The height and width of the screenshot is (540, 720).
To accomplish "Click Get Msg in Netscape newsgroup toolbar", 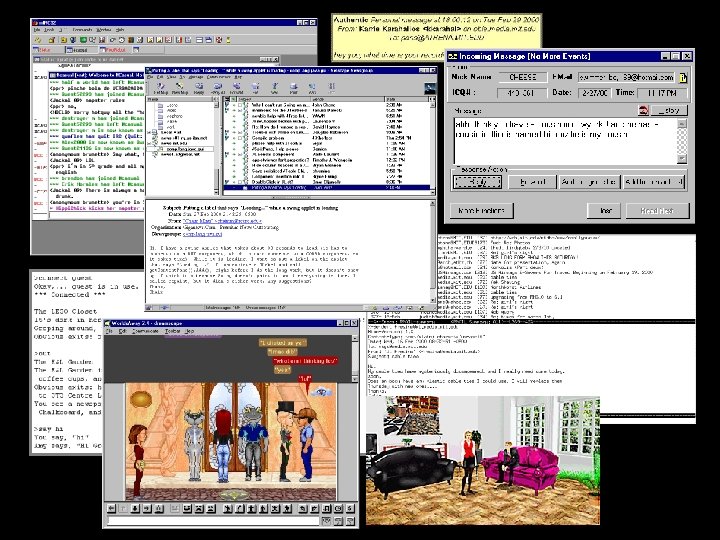I will (x=160, y=88).
